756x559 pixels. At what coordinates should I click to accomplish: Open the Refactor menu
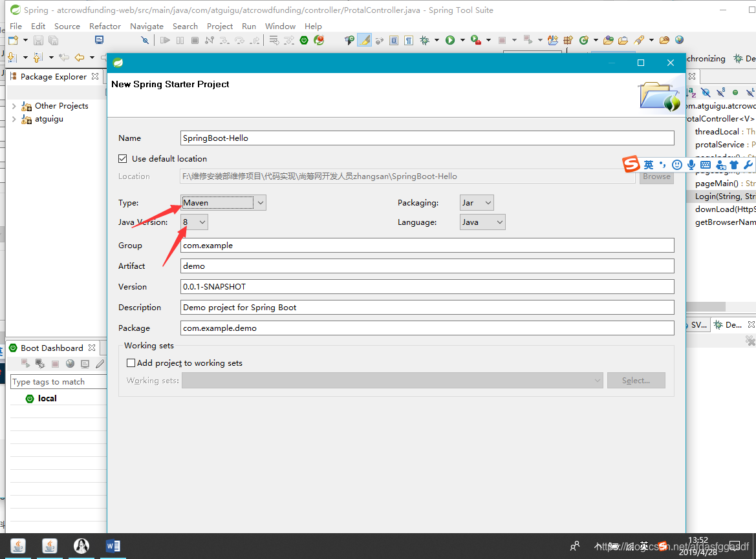tap(105, 26)
